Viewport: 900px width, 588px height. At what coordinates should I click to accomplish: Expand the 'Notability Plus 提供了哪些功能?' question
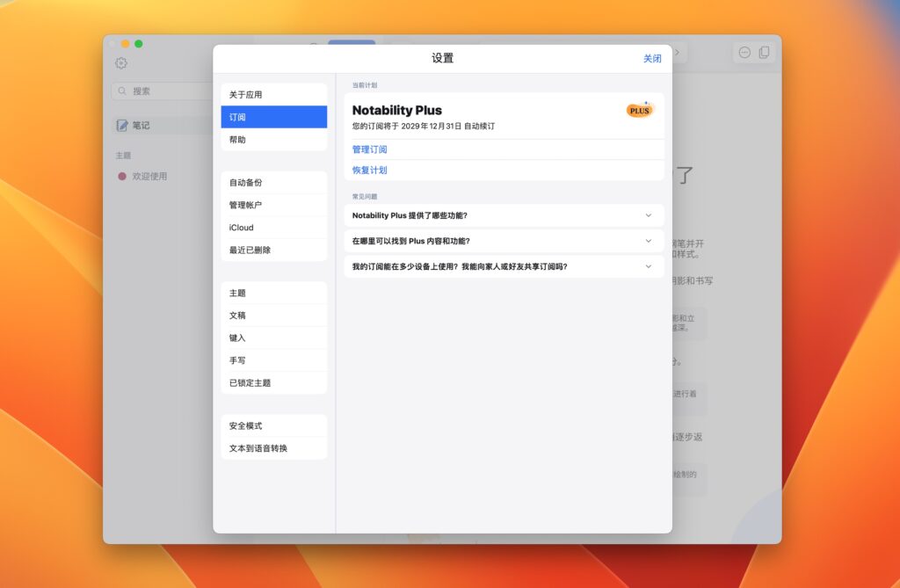coord(503,215)
